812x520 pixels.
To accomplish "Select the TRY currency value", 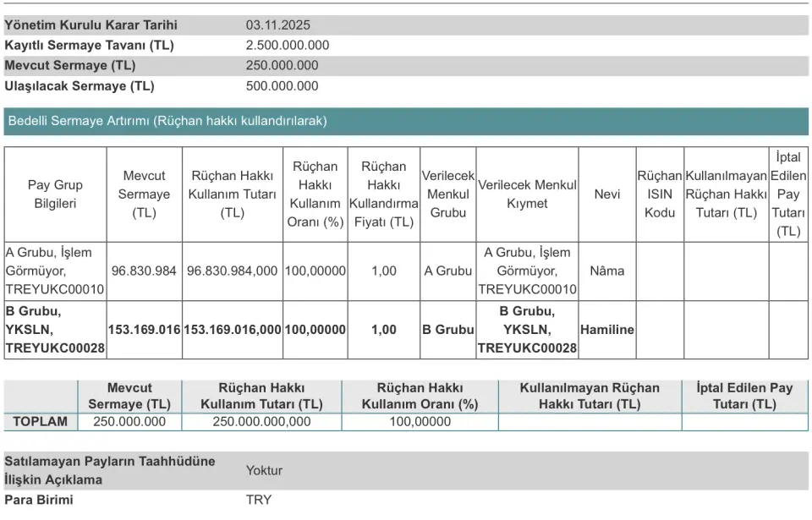I will tap(259, 500).
